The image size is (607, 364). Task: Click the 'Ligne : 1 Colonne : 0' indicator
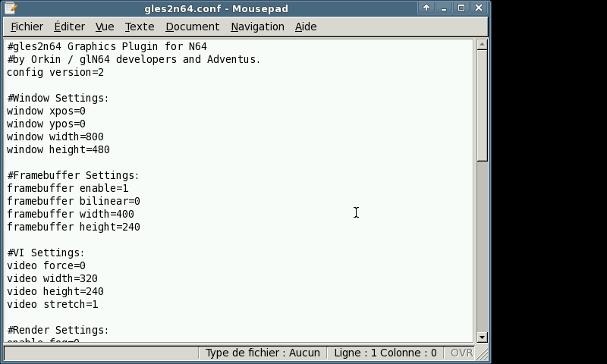(385, 353)
